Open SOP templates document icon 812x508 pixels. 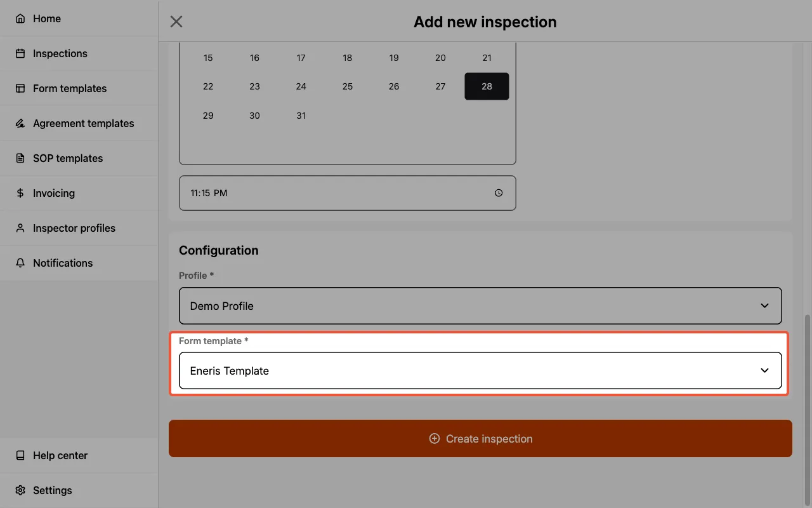click(x=18, y=158)
